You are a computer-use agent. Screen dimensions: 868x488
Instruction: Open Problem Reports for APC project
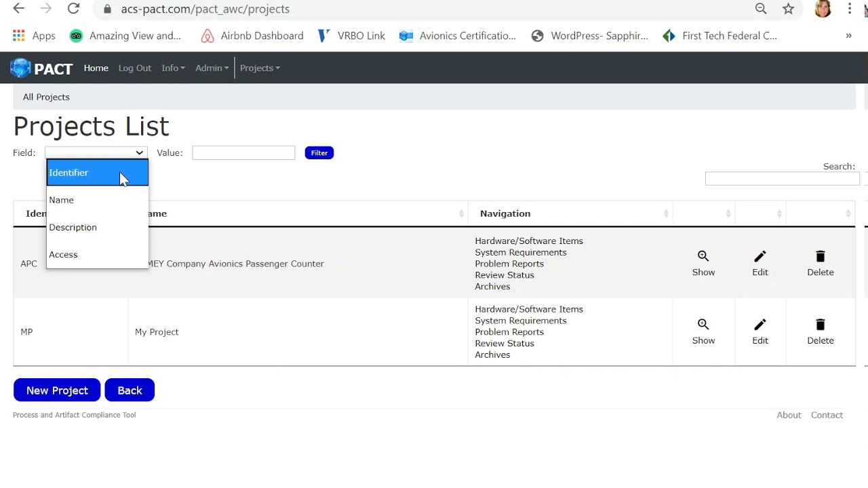tap(509, 264)
